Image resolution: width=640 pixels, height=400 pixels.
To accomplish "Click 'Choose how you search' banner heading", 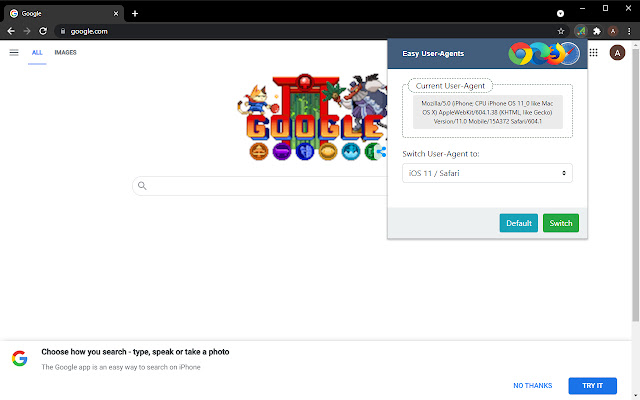I will pyautogui.click(x=135, y=352).
